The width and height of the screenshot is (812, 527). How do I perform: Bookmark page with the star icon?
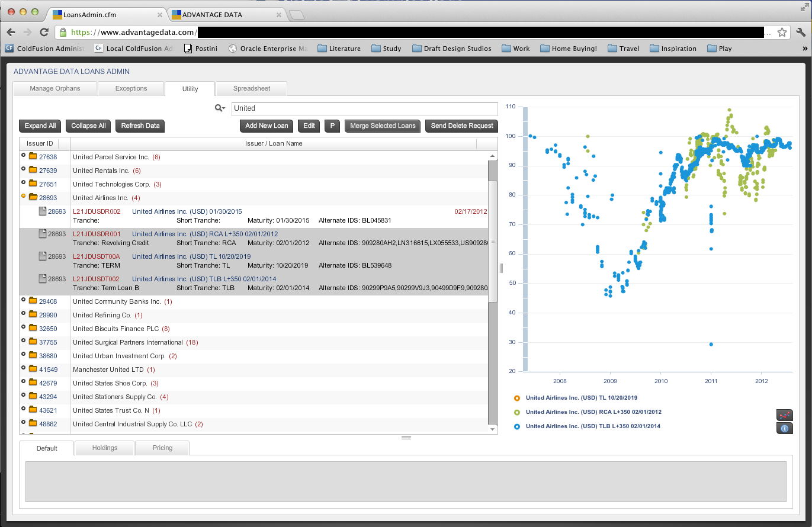pos(782,32)
